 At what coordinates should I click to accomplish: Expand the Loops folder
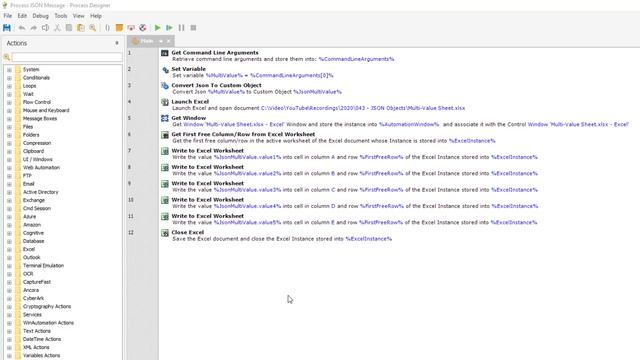pos(9,86)
